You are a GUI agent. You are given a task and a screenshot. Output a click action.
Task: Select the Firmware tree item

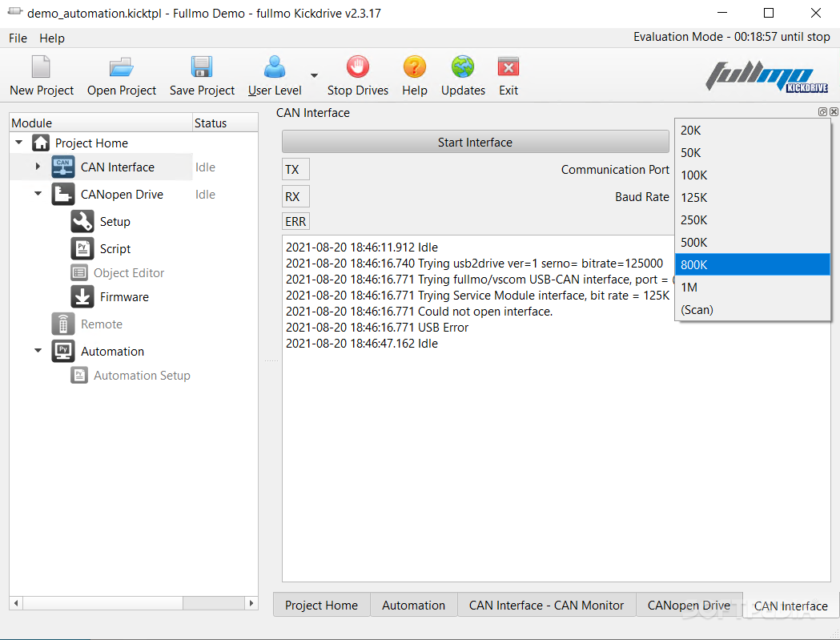(124, 297)
